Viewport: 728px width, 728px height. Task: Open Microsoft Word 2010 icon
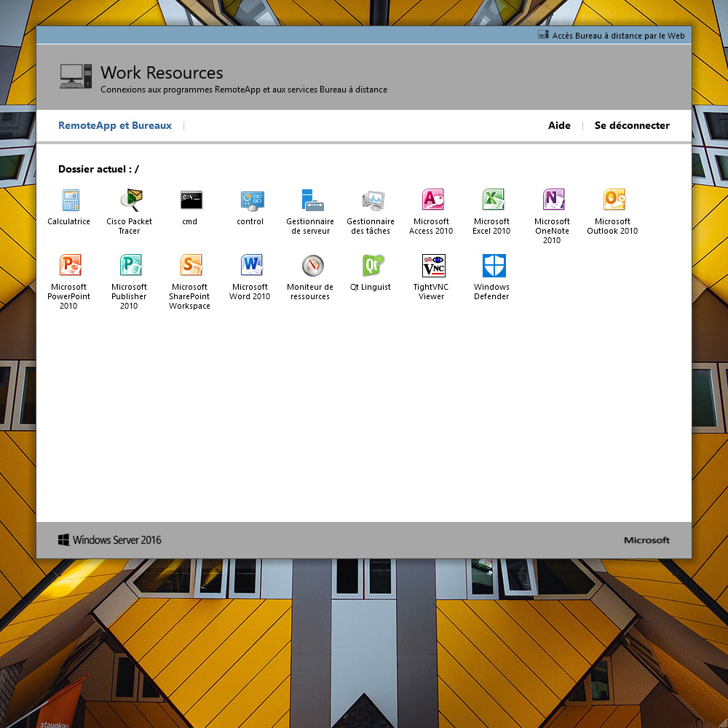(x=252, y=266)
